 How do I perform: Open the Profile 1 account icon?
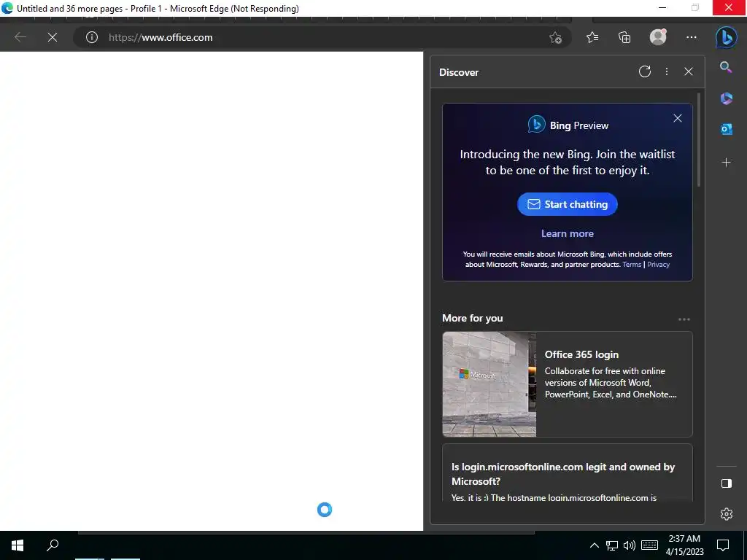coord(658,36)
